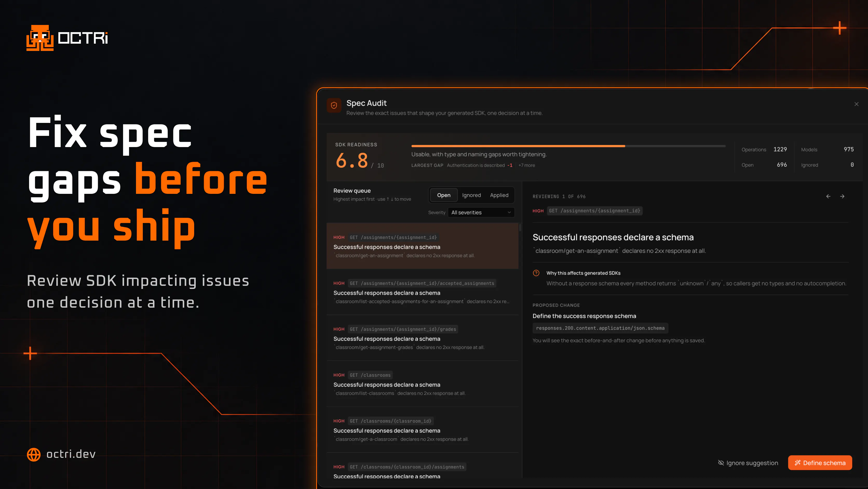Click the Ignore suggestion button
The width and height of the screenshot is (868, 489).
tap(748, 463)
